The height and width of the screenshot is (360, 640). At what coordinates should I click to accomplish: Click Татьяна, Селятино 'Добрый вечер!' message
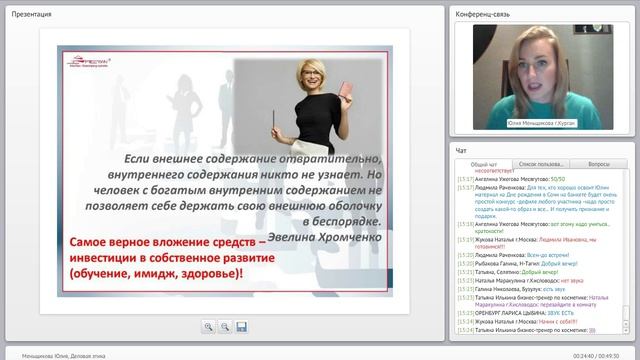(540, 272)
